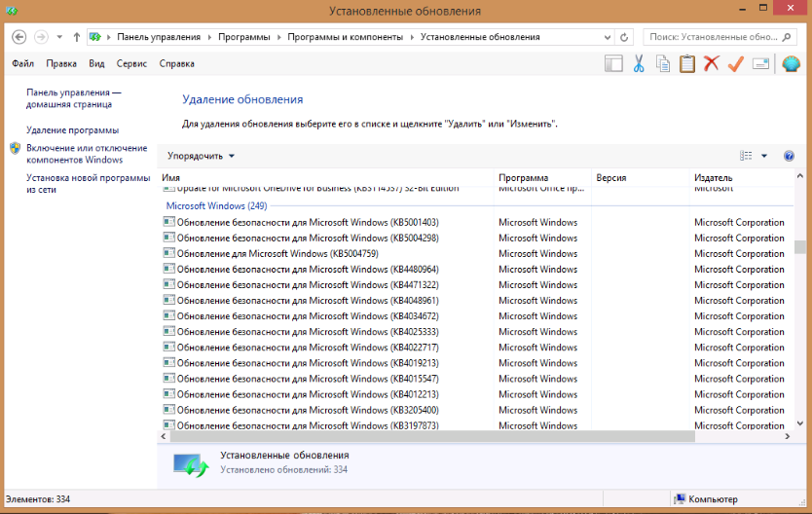Screen dimensions: 812x514
Task: Sort by the Программа column header
Action: point(542,177)
